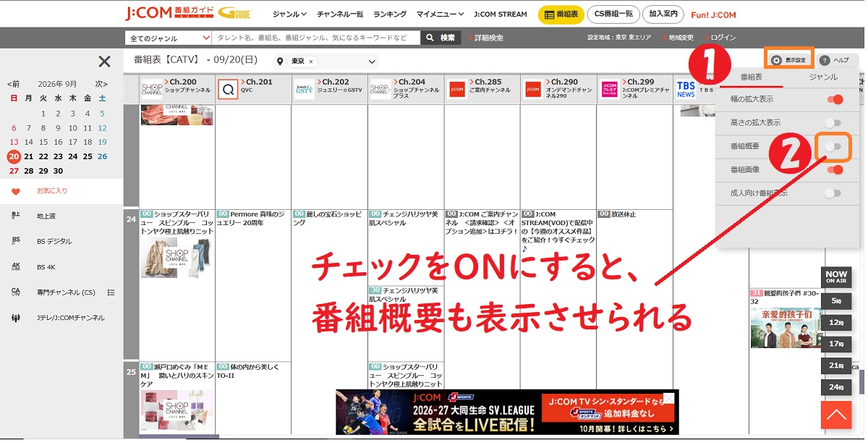The height and width of the screenshot is (443, 868).
Task: Select the Jテレ/J:COMチャンネル group icon
Action: pos(16,318)
